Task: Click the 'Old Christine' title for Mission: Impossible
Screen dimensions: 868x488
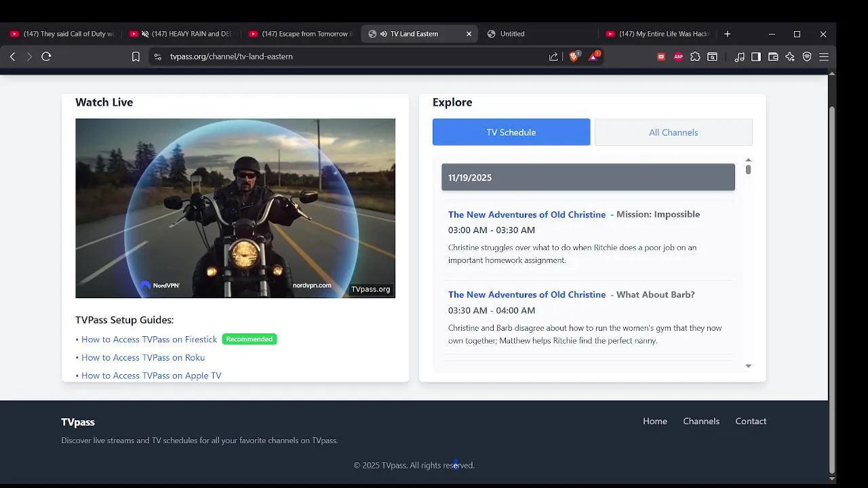Action: point(527,214)
